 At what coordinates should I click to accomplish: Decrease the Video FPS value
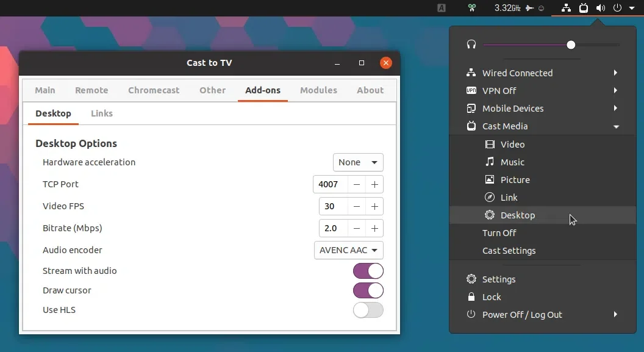(357, 206)
